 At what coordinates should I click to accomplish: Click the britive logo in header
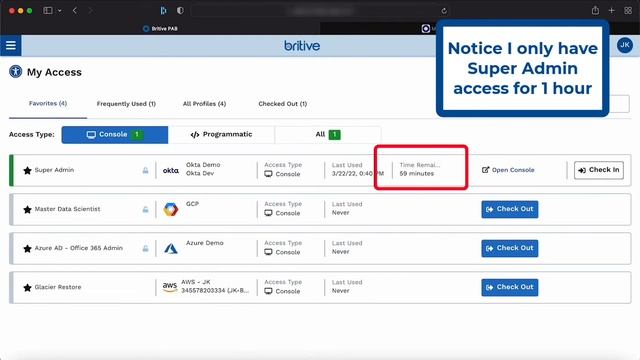[302, 46]
